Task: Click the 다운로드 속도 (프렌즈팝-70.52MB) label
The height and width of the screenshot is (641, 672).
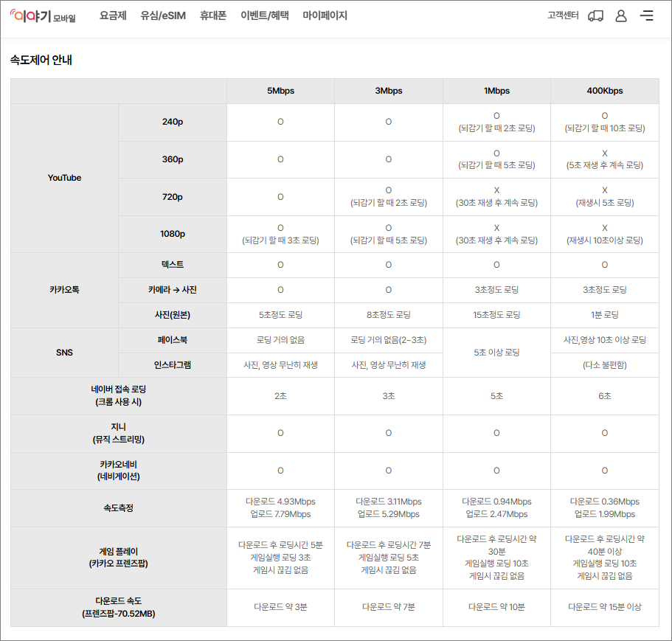Action: tap(118, 608)
